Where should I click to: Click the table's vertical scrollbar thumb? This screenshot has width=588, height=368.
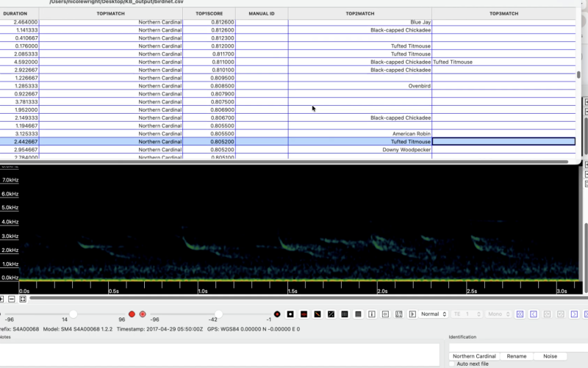point(578,75)
